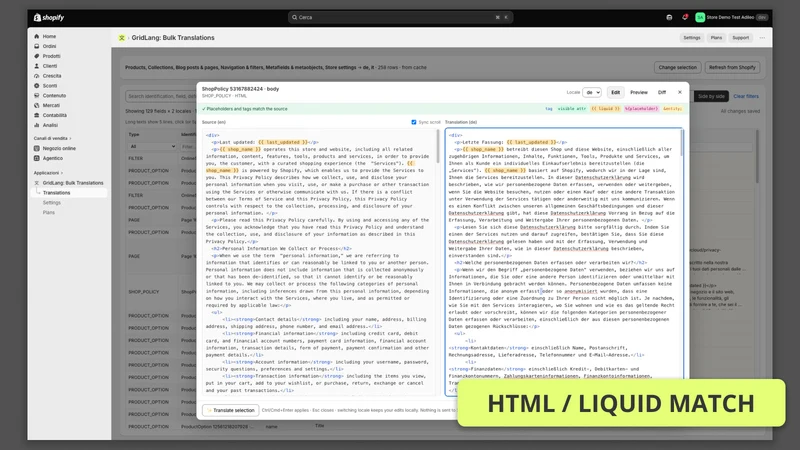This screenshot has height=450, width=800.
Task: Click the Support button in app header
Action: pyautogui.click(x=741, y=38)
